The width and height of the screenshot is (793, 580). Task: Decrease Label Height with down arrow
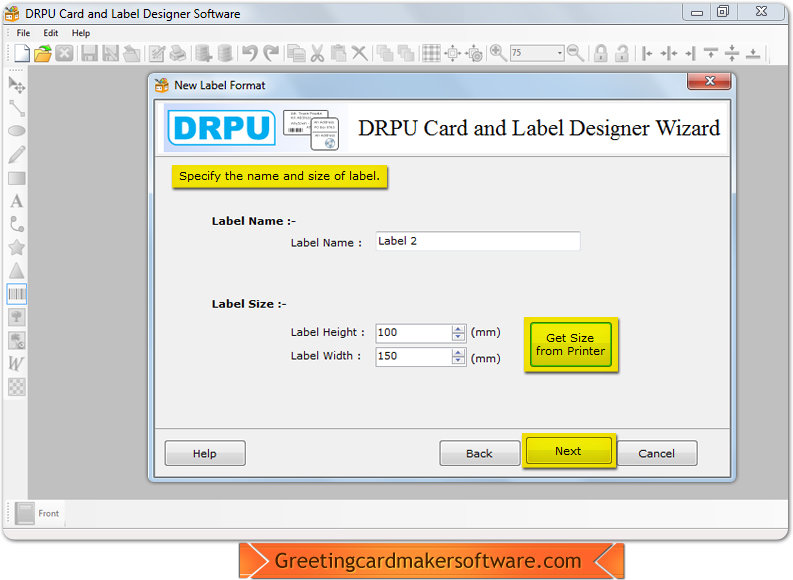point(458,337)
